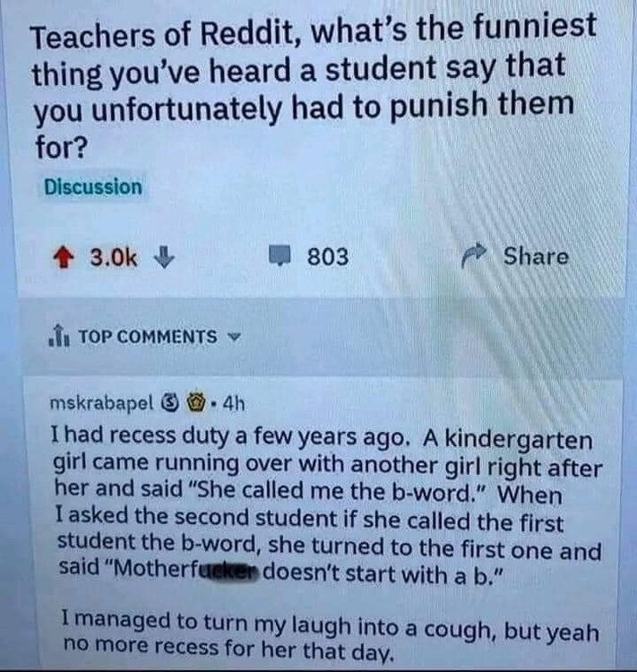This screenshot has width=637, height=672.
Task: Click the gray bar containing TOP COMMENTS
Action: (x=322, y=337)
